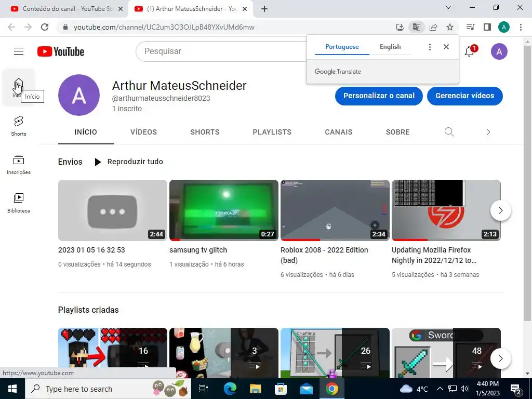Open the YouTube hamburger guide menu

(19, 51)
